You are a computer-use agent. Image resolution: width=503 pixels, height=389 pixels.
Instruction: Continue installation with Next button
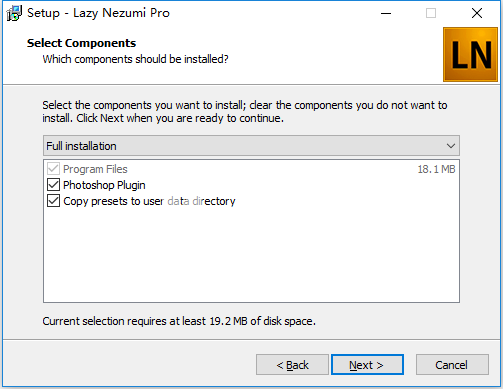tap(367, 365)
